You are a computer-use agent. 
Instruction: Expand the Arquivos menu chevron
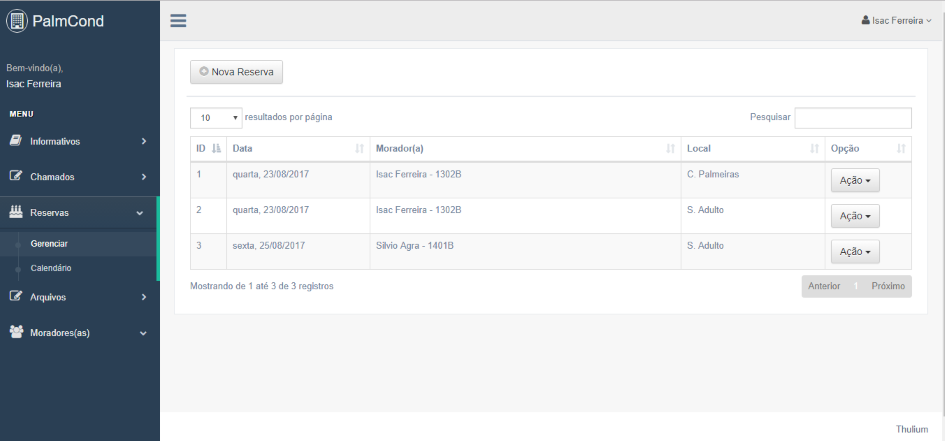coord(143,297)
